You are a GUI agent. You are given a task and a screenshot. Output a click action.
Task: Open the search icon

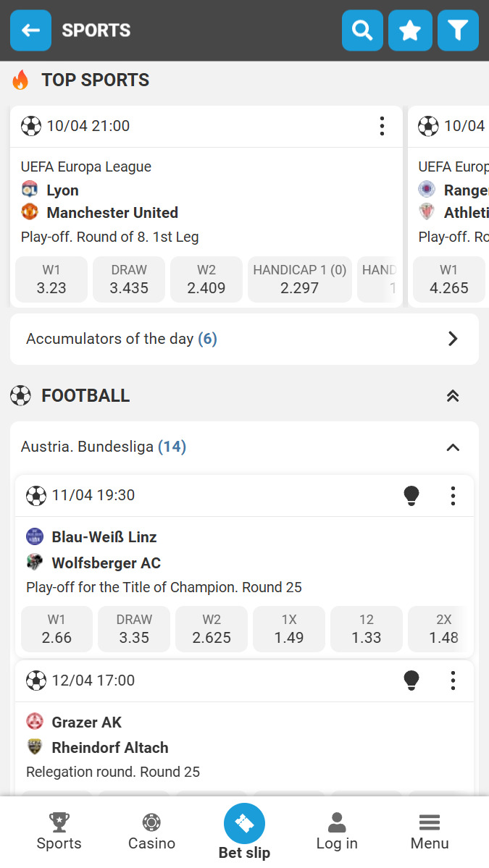(x=362, y=30)
